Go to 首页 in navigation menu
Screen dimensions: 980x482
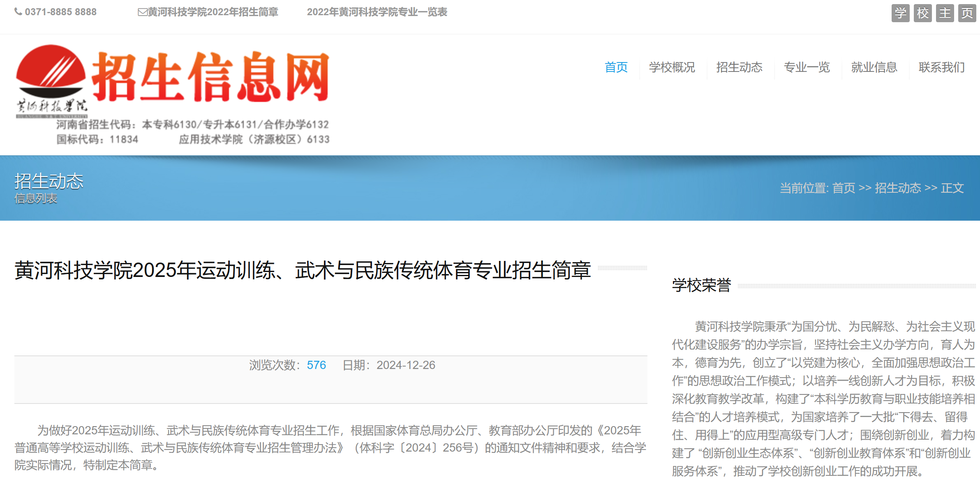[x=616, y=67]
